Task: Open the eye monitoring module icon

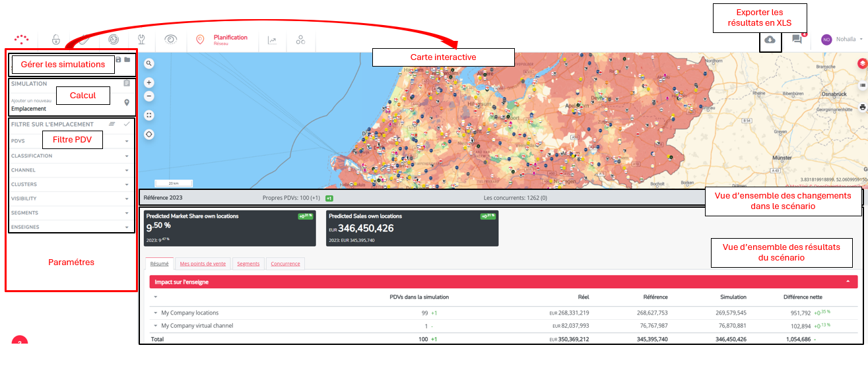Action: point(170,40)
